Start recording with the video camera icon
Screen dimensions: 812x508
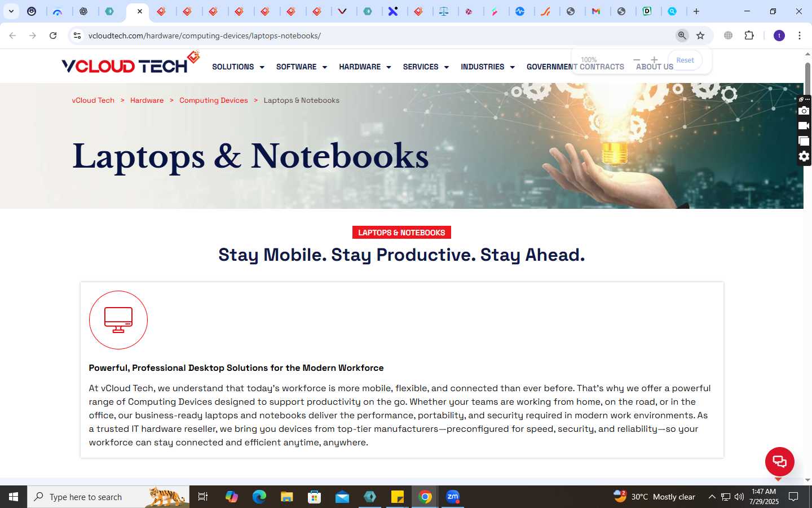tap(804, 126)
